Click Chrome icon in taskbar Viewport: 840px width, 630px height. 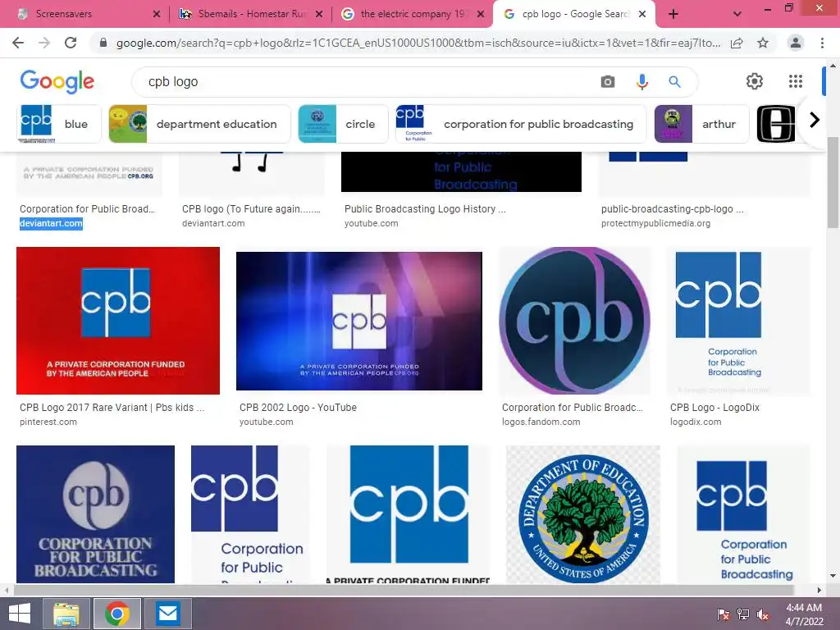(116, 614)
